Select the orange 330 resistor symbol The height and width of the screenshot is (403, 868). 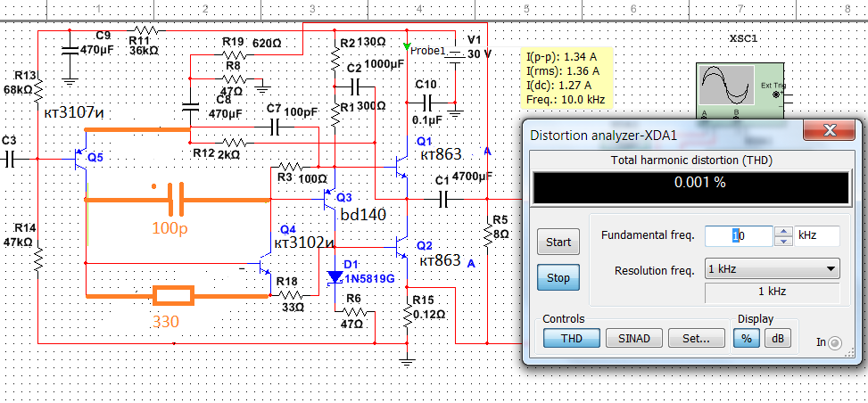[x=173, y=296]
